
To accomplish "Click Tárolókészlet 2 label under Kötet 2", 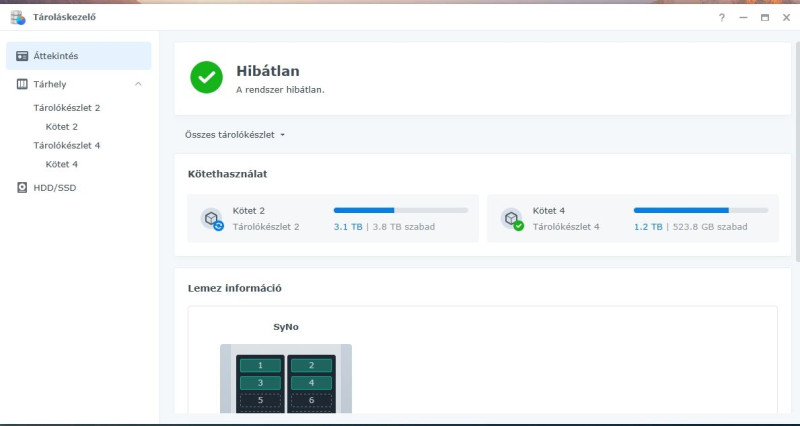I will (266, 227).
